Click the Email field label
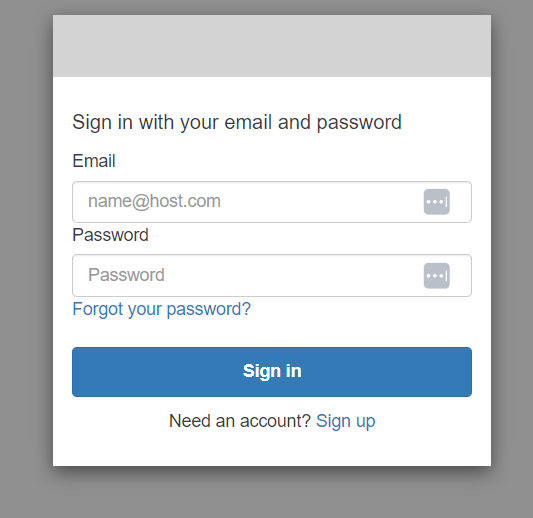 click(94, 161)
